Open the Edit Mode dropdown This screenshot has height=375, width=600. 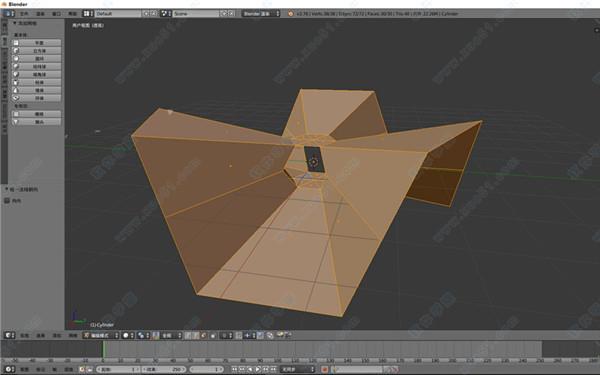point(101,335)
